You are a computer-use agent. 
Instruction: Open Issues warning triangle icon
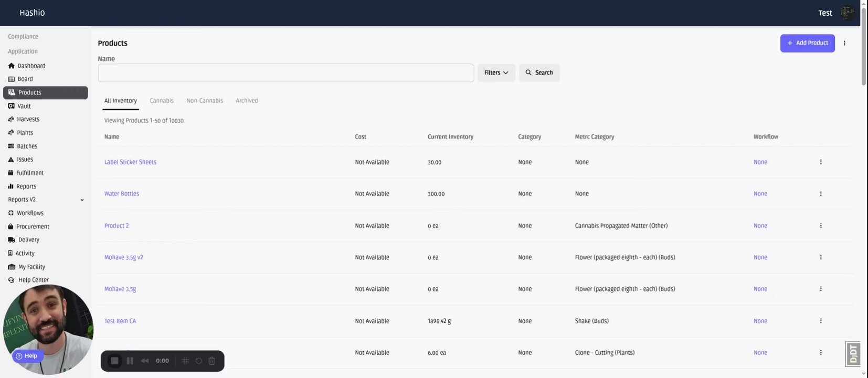click(11, 160)
